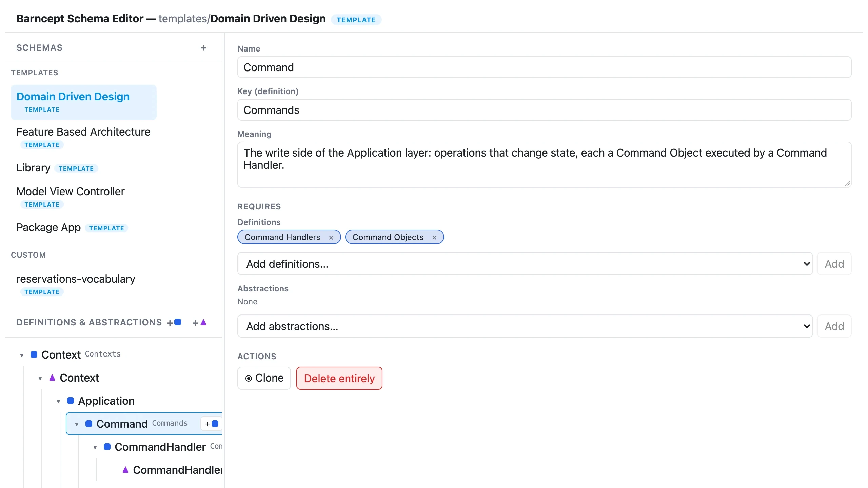Click into the Meaning text area
868x488 pixels.
[544, 165]
